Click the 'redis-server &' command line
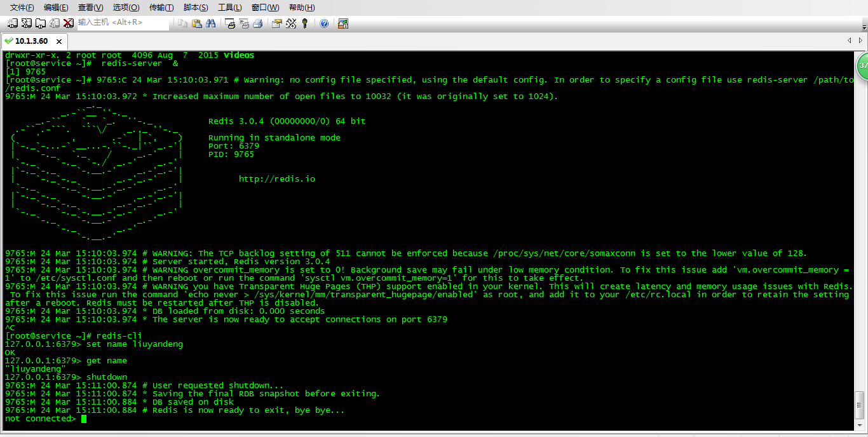Screen dimensions: 868x437 (x=140, y=64)
